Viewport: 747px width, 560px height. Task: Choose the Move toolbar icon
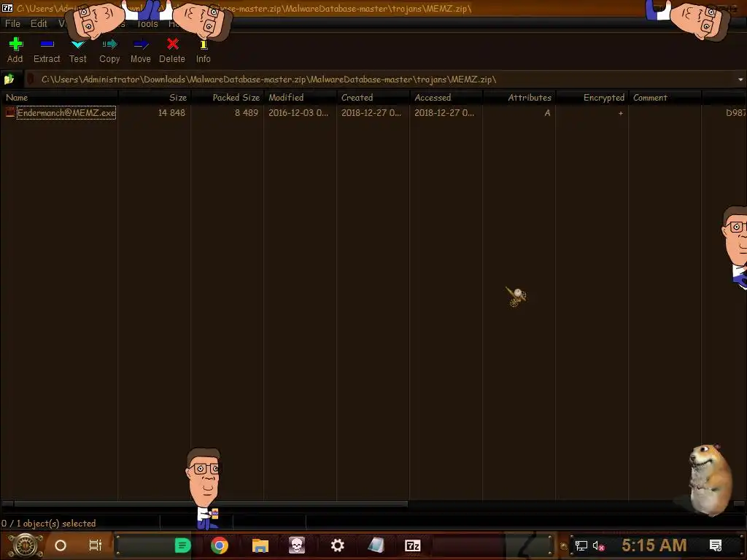coord(141,44)
